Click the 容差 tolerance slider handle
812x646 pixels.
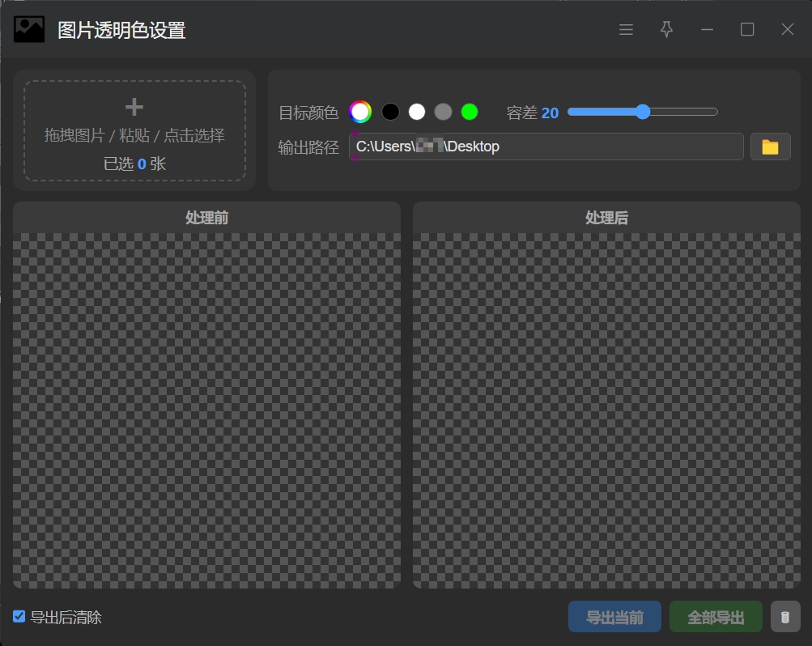click(643, 112)
